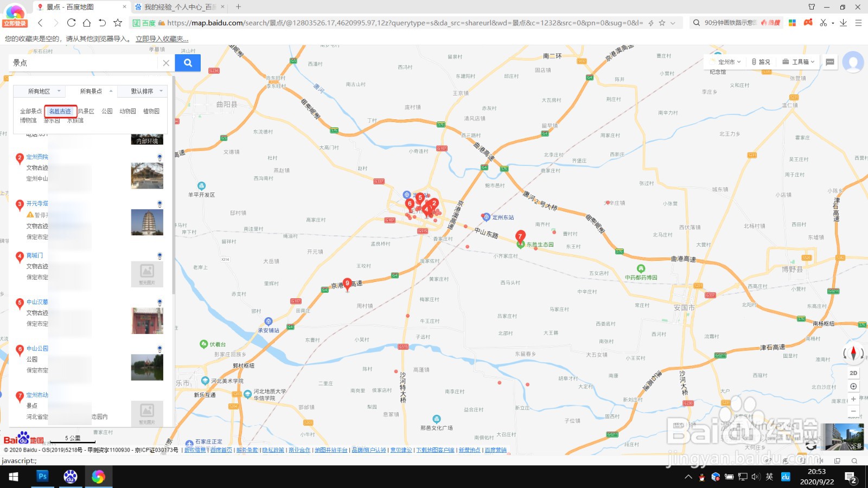This screenshot has height=488, width=868.
Task: Click the browser refresh icon
Action: [71, 23]
